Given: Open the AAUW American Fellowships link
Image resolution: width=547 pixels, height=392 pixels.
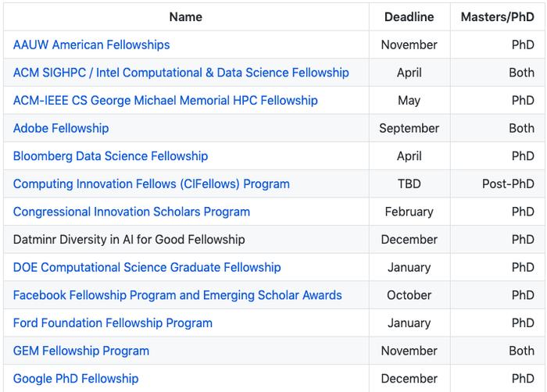Looking at the screenshot, I should click(x=91, y=45).
